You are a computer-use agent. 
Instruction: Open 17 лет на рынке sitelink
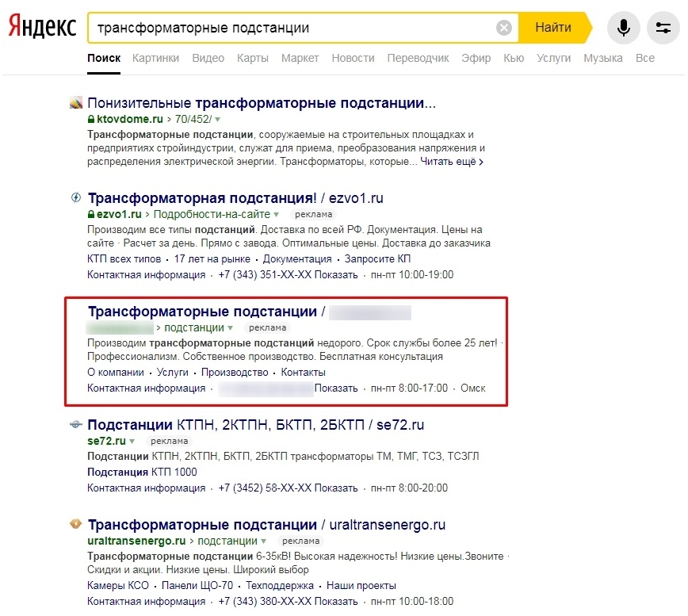pyautogui.click(x=212, y=259)
